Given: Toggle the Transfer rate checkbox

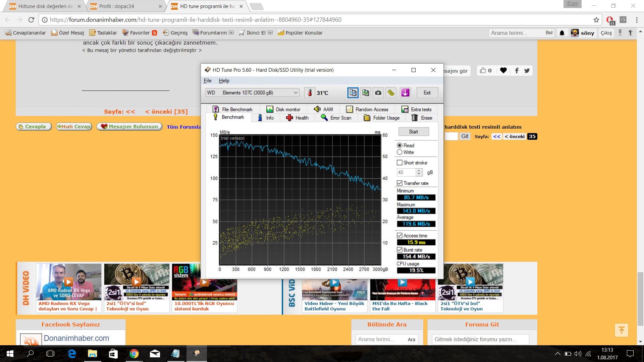Looking at the screenshot, I should [399, 183].
